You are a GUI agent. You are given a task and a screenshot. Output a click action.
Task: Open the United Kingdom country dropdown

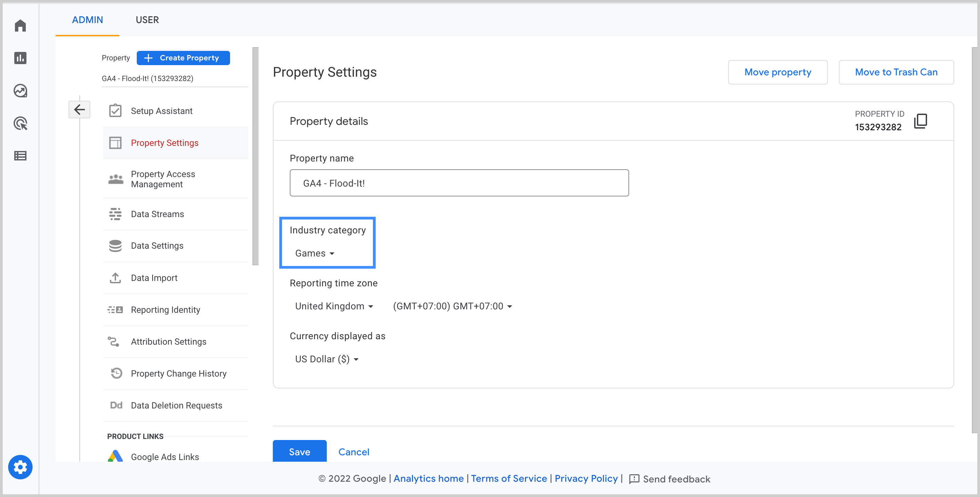tap(334, 306)
